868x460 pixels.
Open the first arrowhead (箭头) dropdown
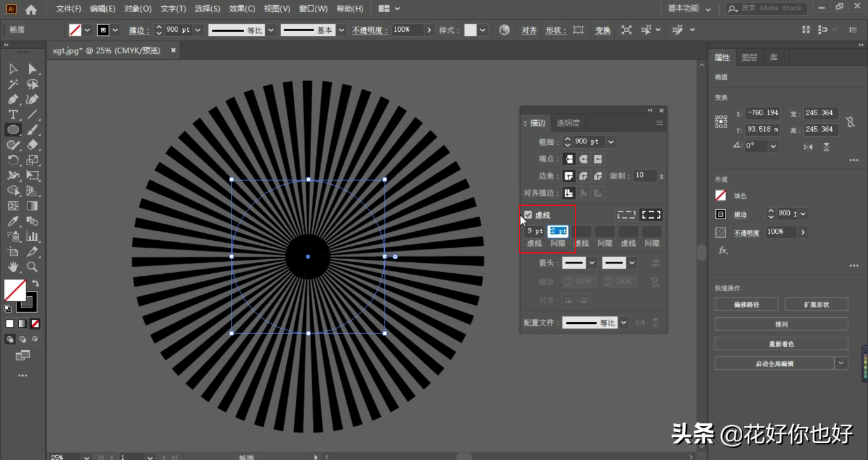point(593,262)
